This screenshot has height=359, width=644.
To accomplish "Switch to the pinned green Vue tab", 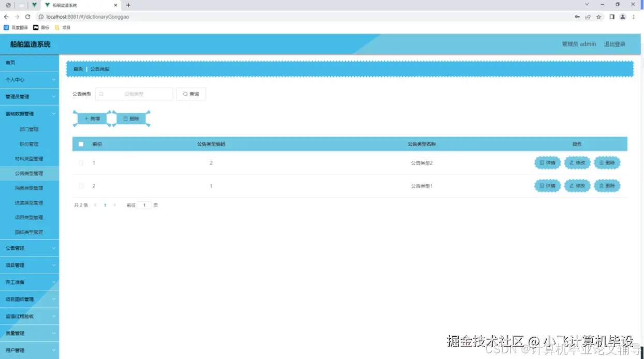I will click(34, 5).
